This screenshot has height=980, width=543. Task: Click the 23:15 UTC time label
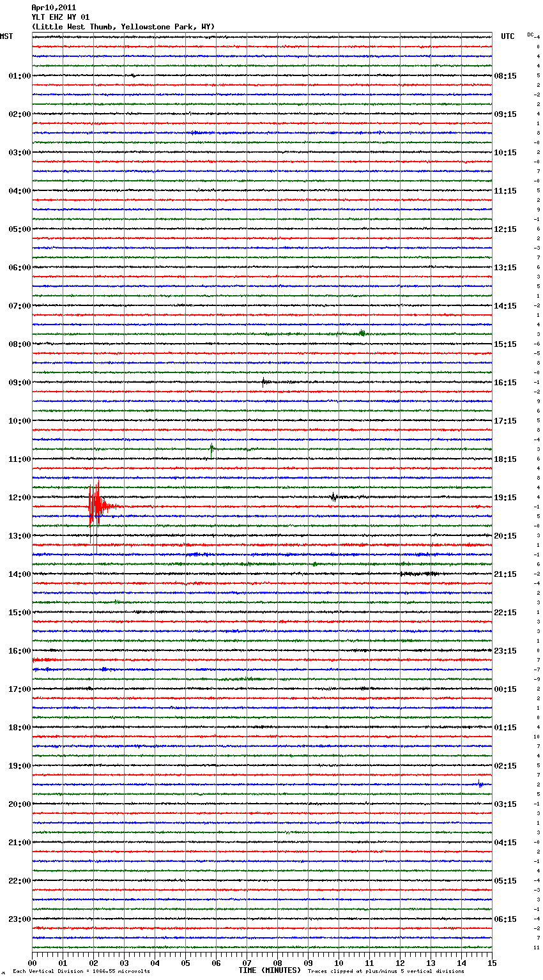click(505, 651)
